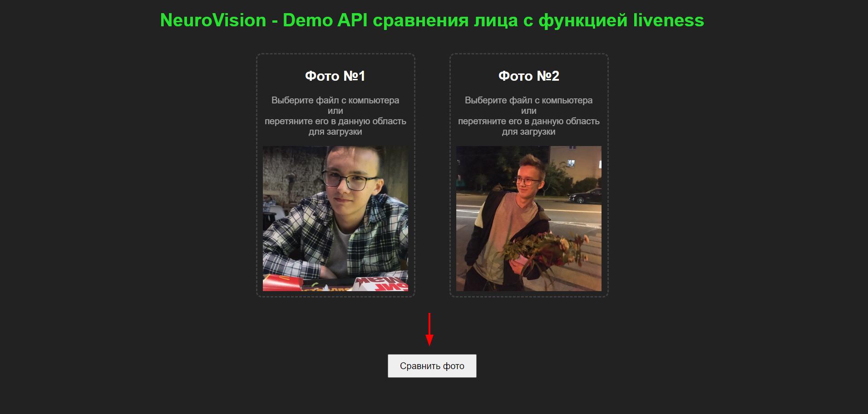Image resolution: width=868 pixels, height=414 pixels.
Task: Click "для загрузки" text in the Фото №1 zone
Action: pyautogui.click(x=335, y=132)
